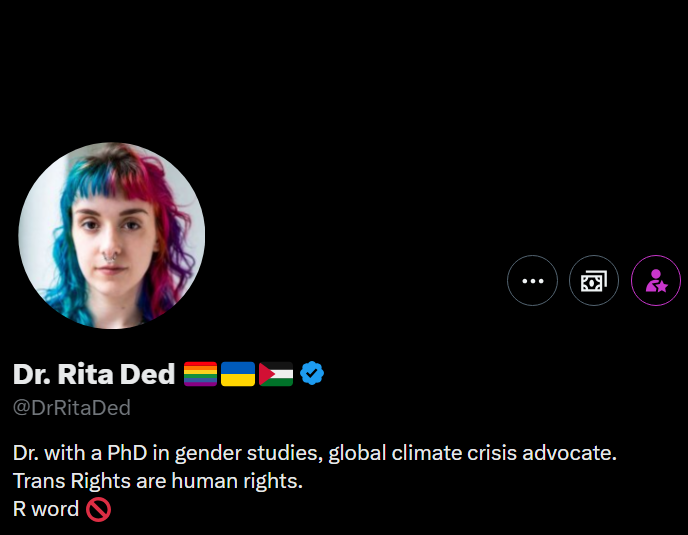Click the Ukraine flag emoji
The height and width of the screenshot is (535, 688).
click(x=237, y=374)
